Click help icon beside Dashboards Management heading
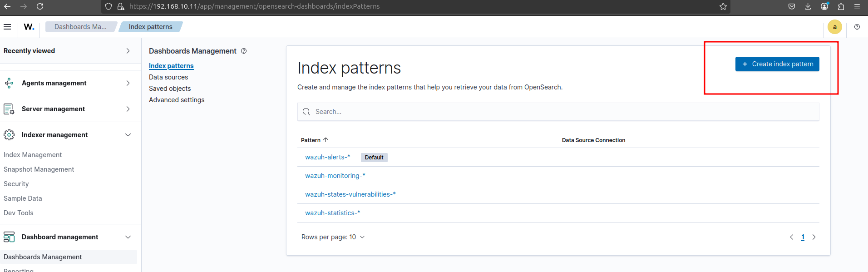 coord(244,51)
